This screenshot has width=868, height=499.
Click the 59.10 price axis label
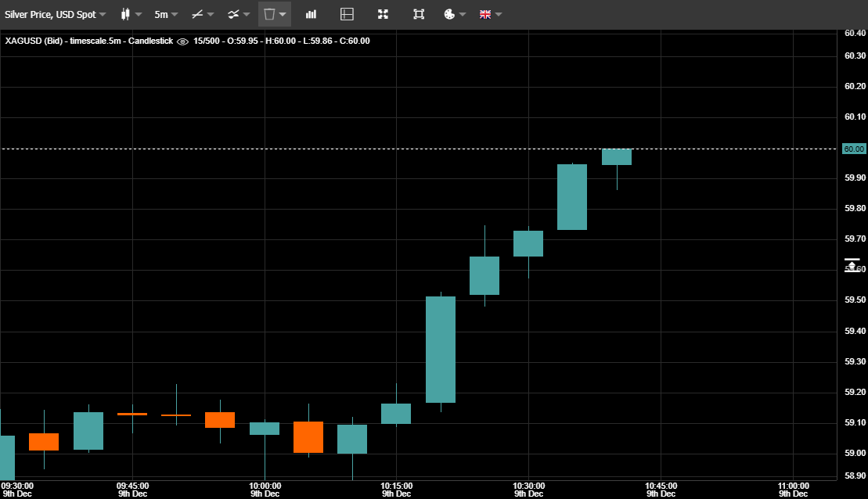855,422
